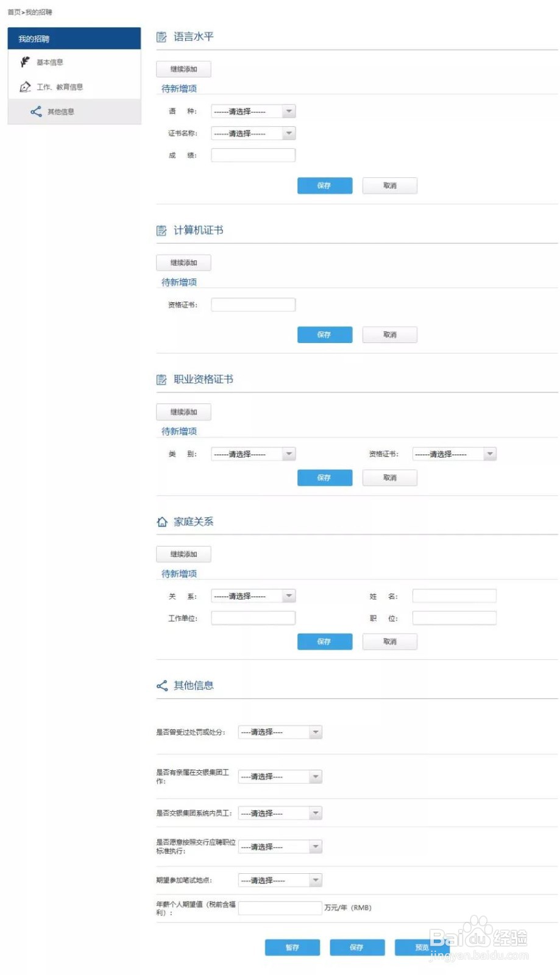Open 是否交银集团系统内员工 dropdown
The height and width of the screenshot is (975, 560).
280,814
